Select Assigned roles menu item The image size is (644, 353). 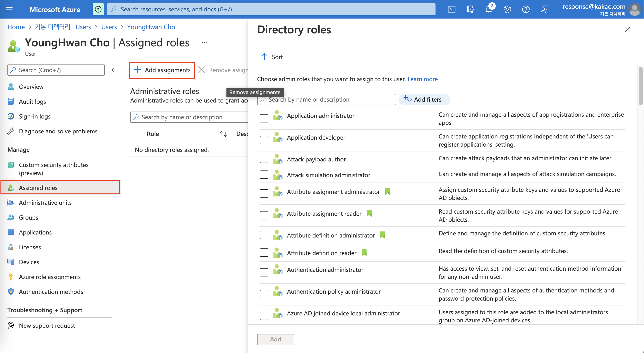(x=60, y=187)
